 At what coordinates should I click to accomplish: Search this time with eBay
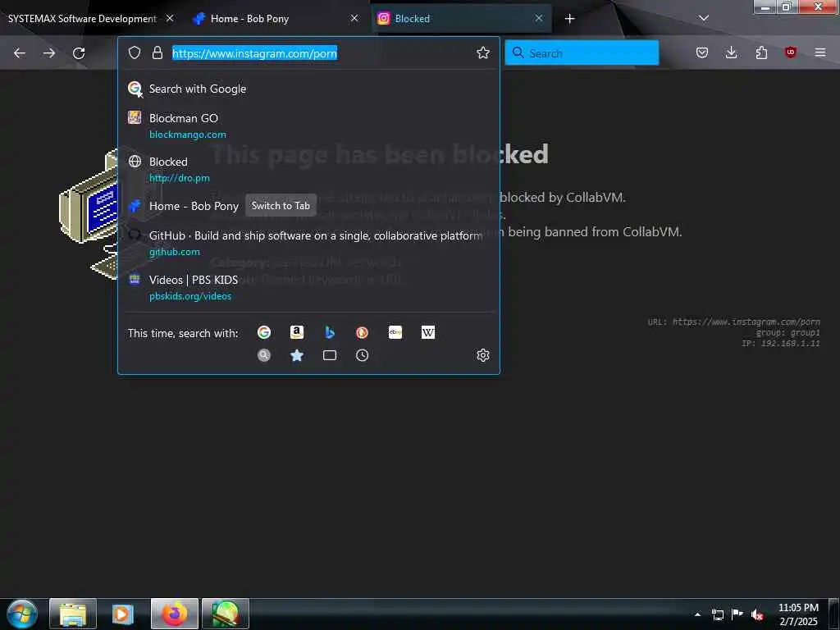pos(395,332)
